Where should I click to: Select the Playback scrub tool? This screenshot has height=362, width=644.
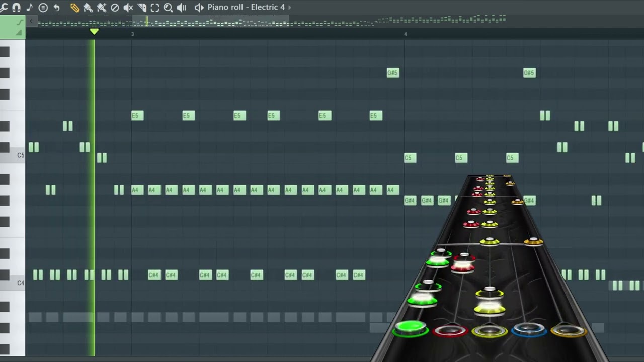pos(182,7)
